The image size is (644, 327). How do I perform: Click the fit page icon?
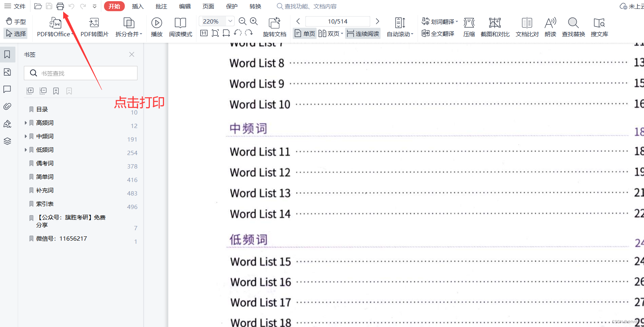[x=215, y=33]
